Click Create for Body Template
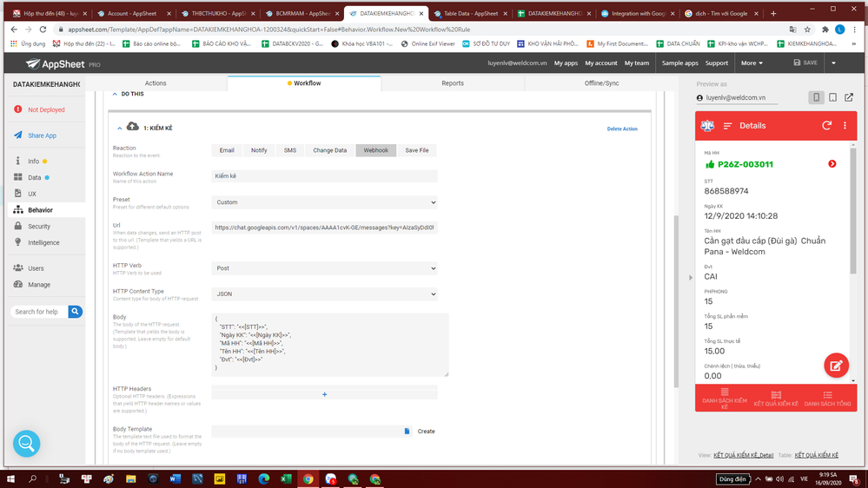The image size is (868, 488). (426, 431)
